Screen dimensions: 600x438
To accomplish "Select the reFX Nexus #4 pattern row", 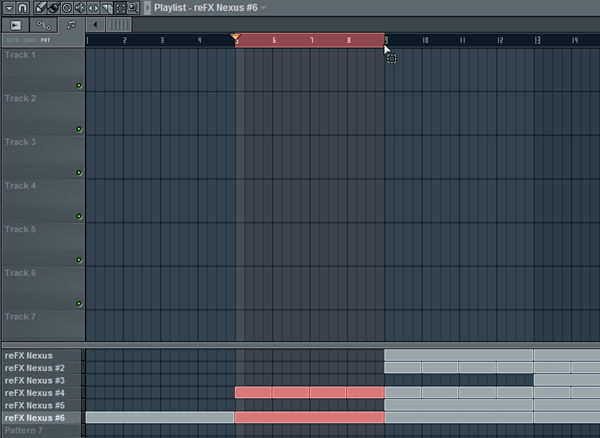I will (x=42, y=393).
